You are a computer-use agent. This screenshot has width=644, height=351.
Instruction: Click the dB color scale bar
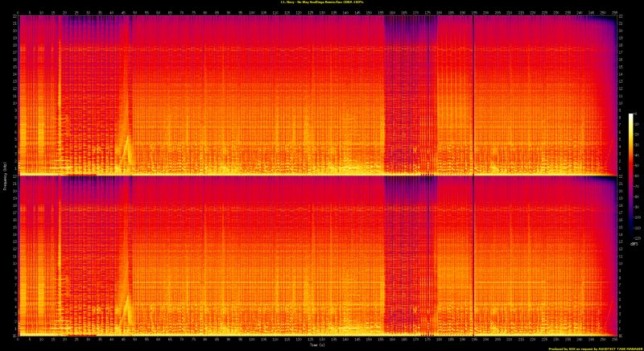click(631, 175)
